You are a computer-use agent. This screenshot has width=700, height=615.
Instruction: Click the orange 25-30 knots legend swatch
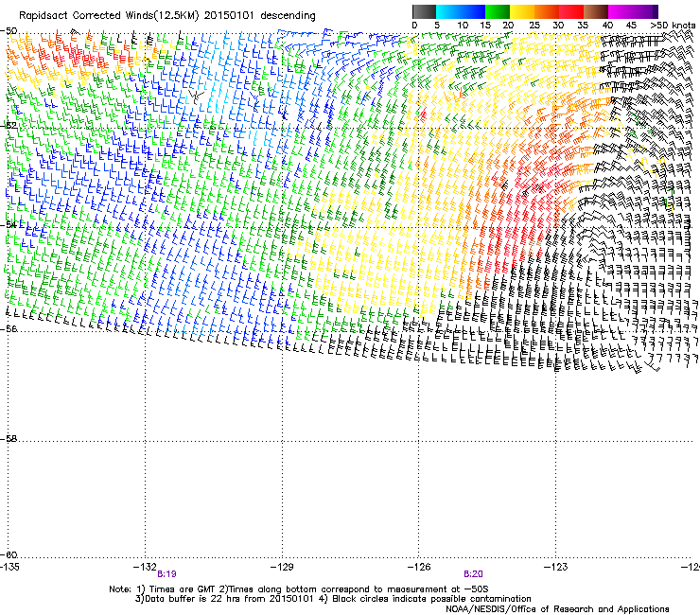[547, 11]
